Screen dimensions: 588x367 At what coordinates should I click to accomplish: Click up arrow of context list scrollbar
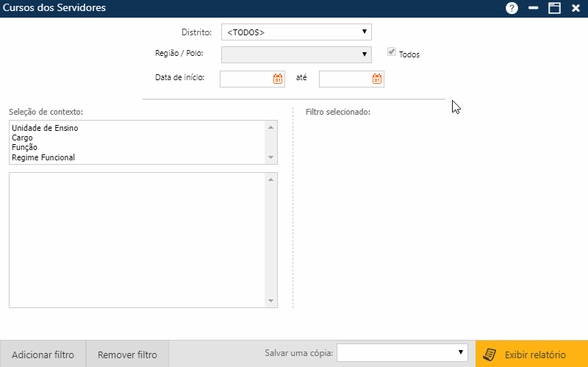[270, 127]
